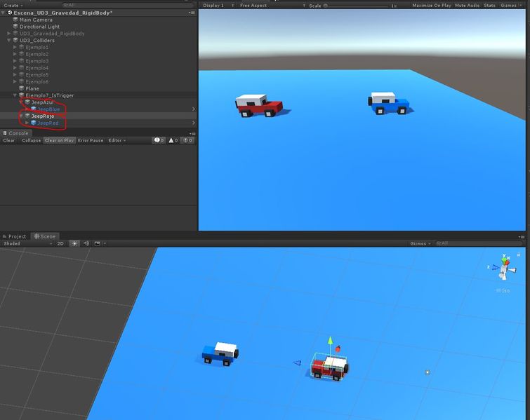Screen dimensions: 530x420
Task: Toggle Clear on Play in the Console
Action: click(x=59, y=140)
